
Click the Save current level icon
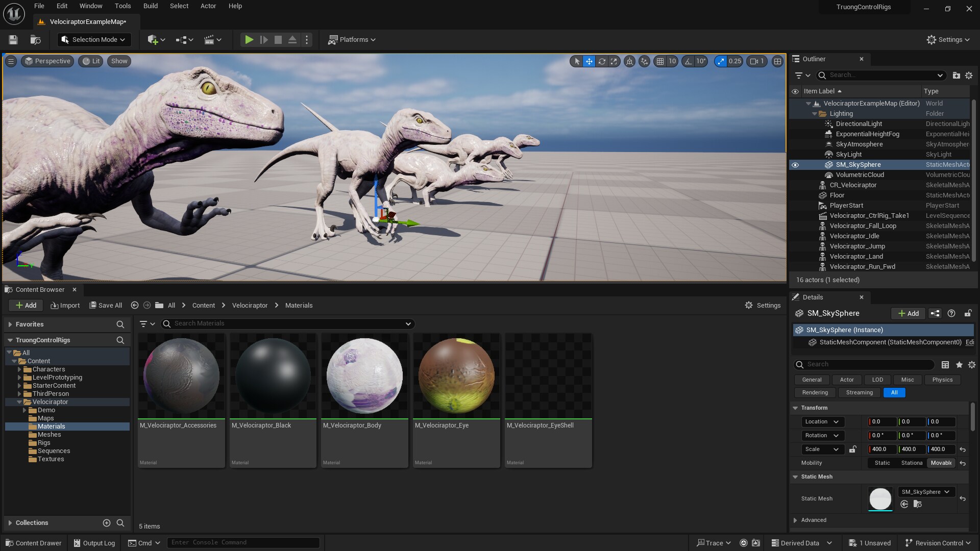pos(13,40)
